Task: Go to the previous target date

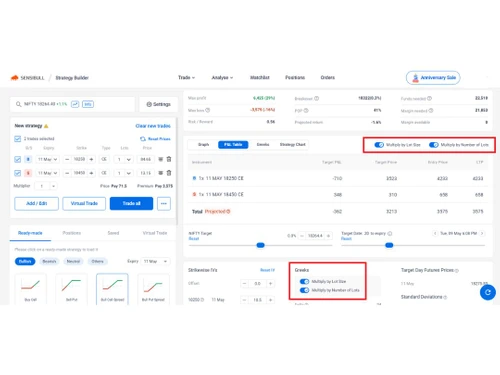Action: pyautogui.click(x=435, y=233)
